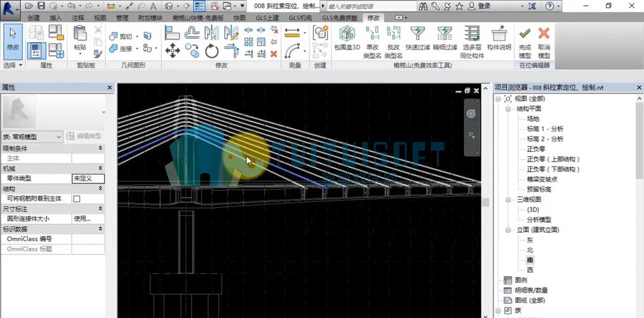Image resolution: width=644 pixels, height=318 pixels.
Task: Close the 属性 properties palette
Action: click(x=110, y=88)
